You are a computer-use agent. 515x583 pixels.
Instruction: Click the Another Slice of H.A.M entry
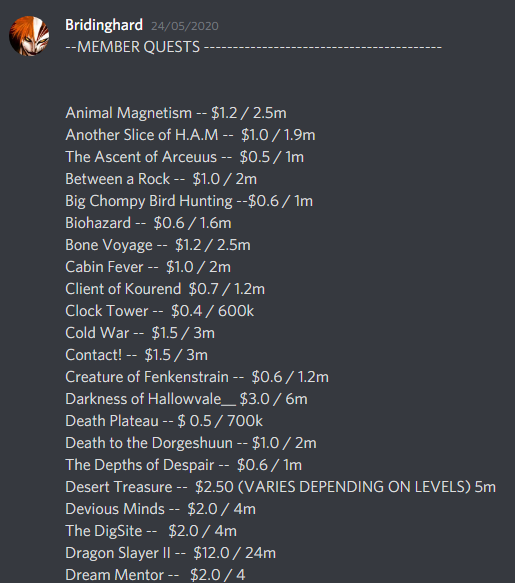[x=190, y=135]
